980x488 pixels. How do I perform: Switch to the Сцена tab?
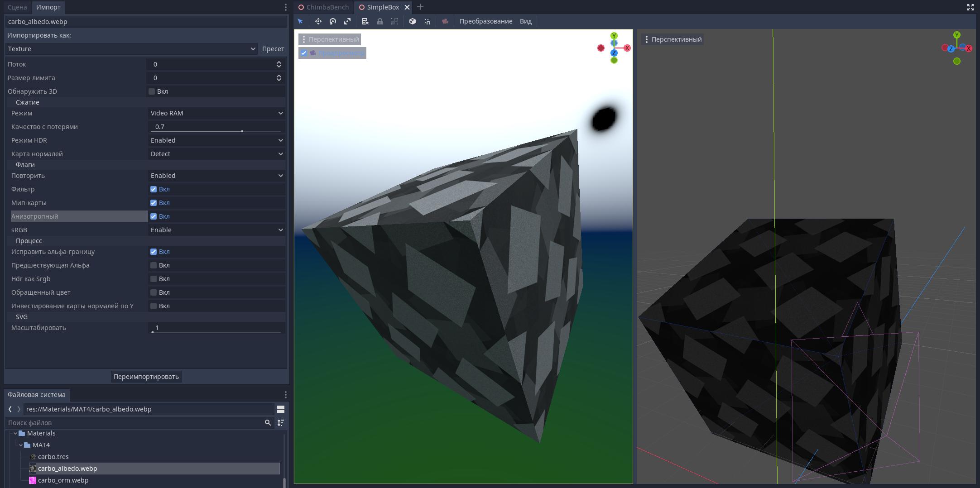(x=17, y=7)
